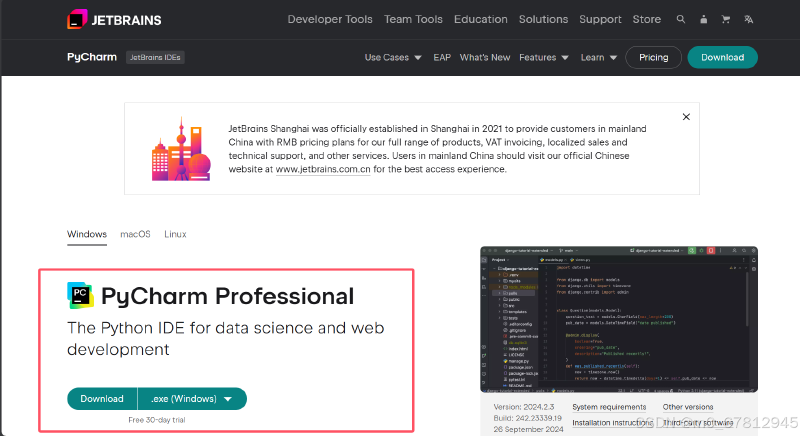This screenshot has height=436, width=800.
Task: Open the What's New page
Action: pos(485,58)
